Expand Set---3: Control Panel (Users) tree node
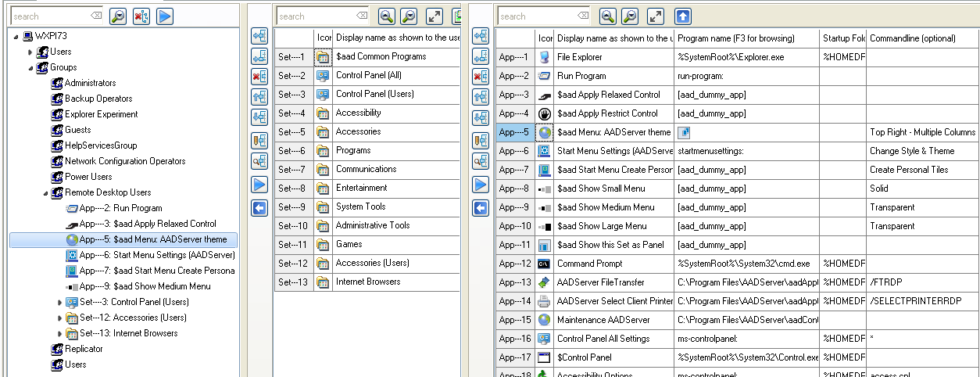This screenshot has width=980, height=377. (60, 302)
